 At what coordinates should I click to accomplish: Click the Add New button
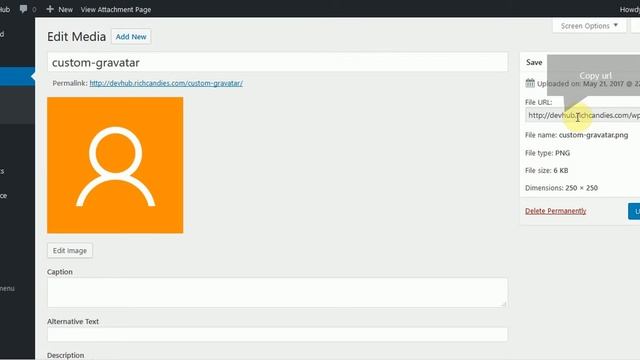coord(131,37)
